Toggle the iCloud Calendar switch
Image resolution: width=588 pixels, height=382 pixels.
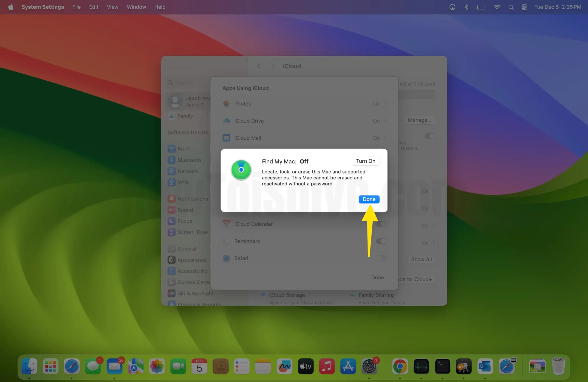coord(381,224)
